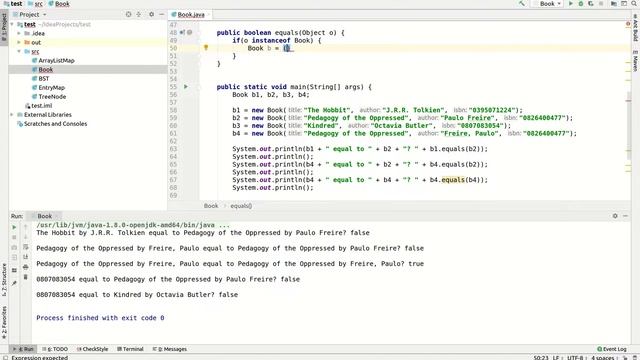Open the Ant Build side panel
The width and height of the screenshot is (640, 360).
tap(636, 27)
